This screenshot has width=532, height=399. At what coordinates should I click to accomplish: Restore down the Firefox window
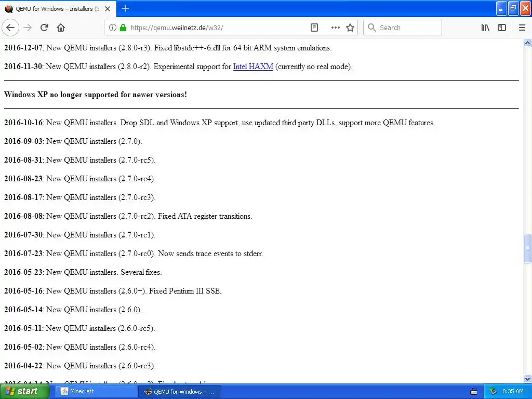point(513,8)
